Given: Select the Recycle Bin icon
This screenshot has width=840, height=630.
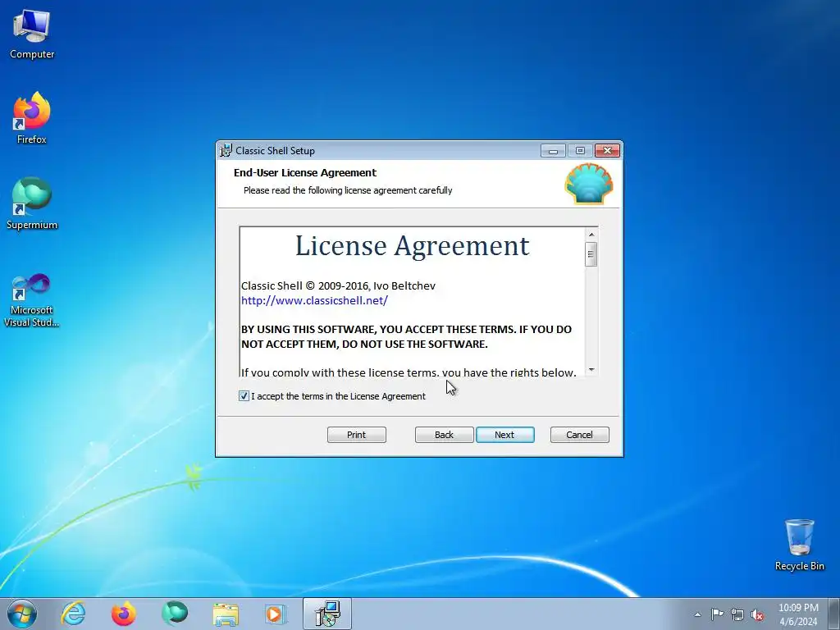Looking at the screenshot, I should pyautogui.click(x=799, y=545).
